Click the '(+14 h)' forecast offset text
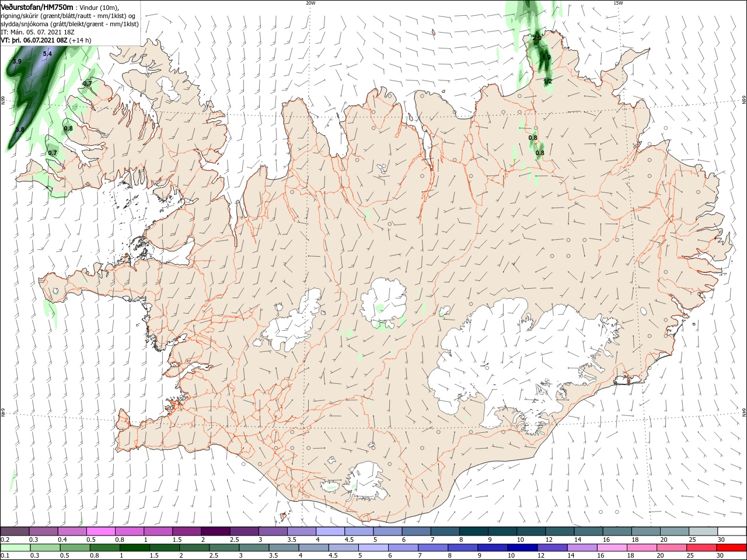 (80, 40)
